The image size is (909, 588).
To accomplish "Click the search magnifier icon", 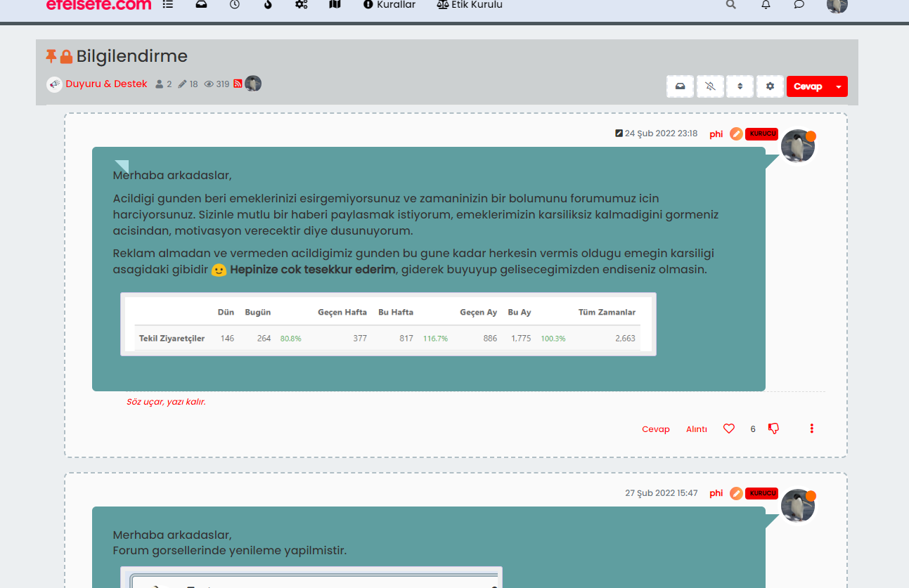I will pos(731,5).
